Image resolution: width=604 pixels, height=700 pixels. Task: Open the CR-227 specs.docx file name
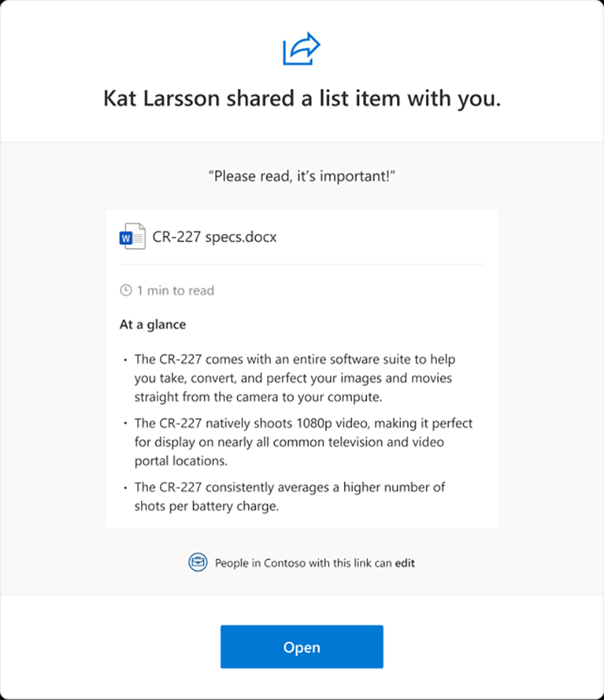point(215,237)
